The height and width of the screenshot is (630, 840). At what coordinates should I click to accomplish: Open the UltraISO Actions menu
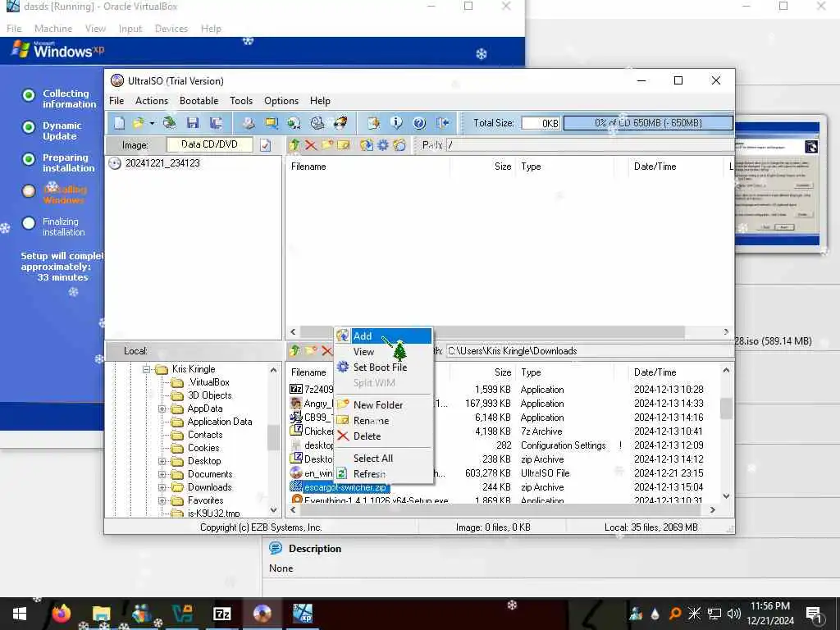click(152, 101)
